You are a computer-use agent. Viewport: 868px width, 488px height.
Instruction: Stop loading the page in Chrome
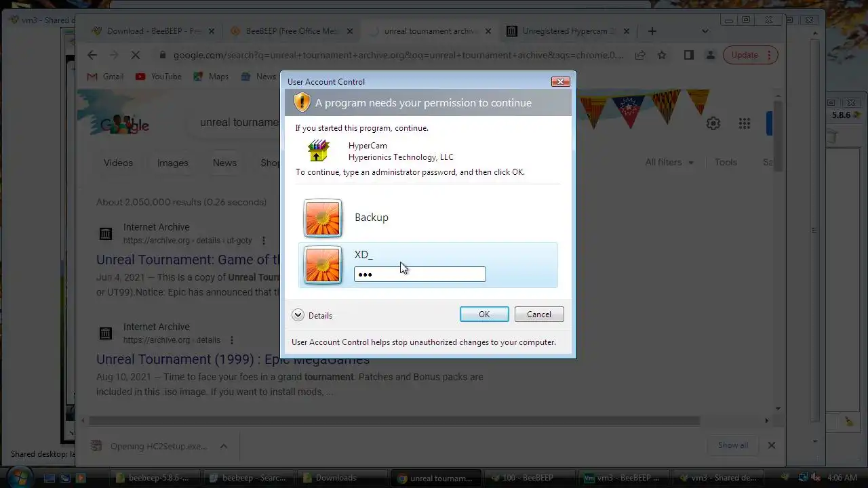136,55
